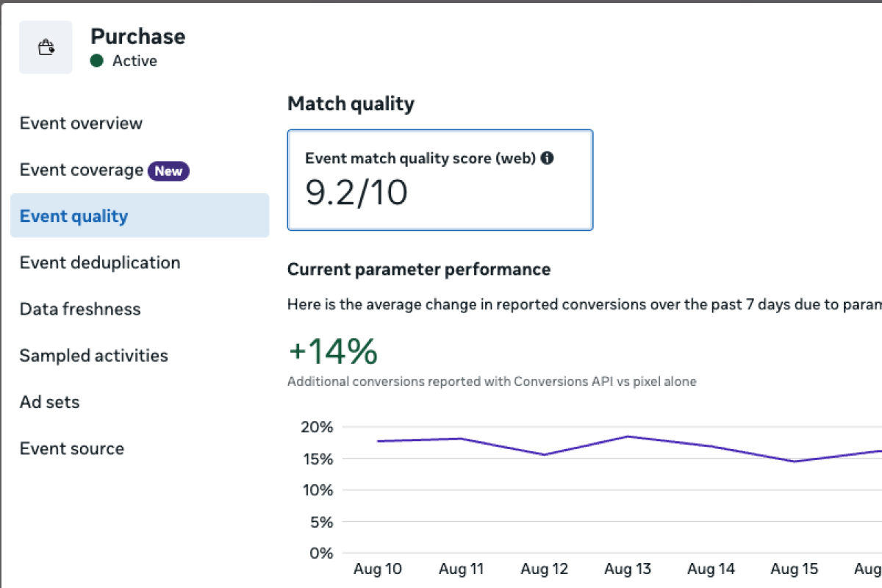Image resolution: width=882 pixels, height=588 pixels.
Task: Switch to Event source section
Action: point(72,448)
